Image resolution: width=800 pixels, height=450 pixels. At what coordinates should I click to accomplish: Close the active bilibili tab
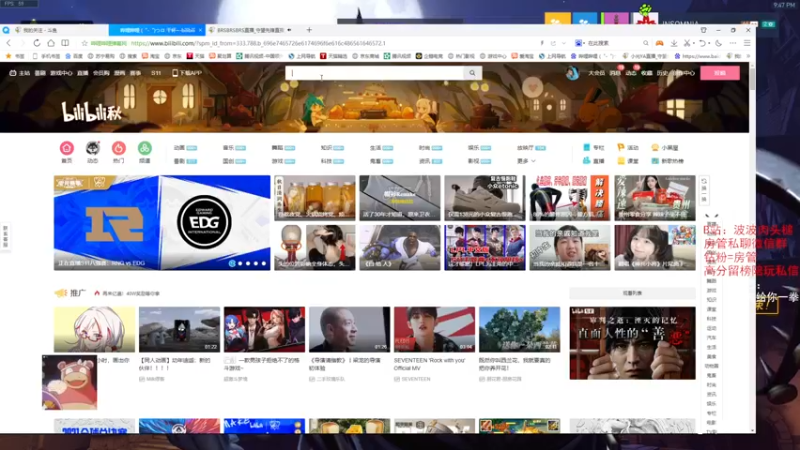pyautogui.click(x=201, y=30)
